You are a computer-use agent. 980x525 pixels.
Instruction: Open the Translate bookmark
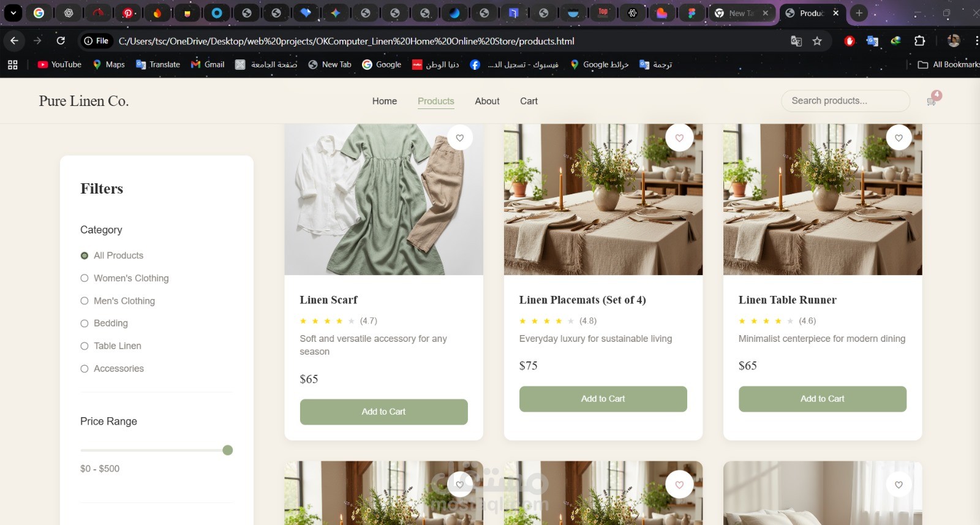click(x=158, y=64)
